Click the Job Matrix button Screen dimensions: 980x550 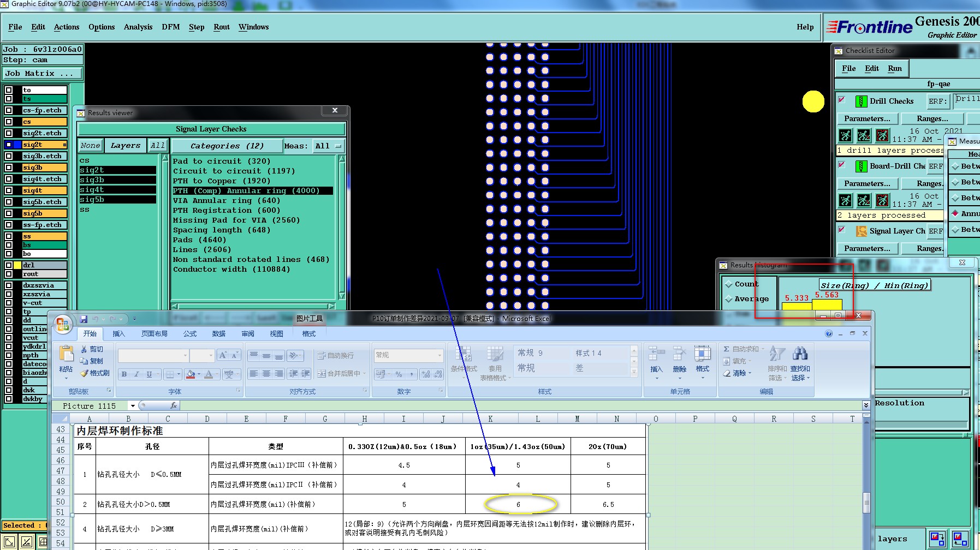click(x=43, y=74)
